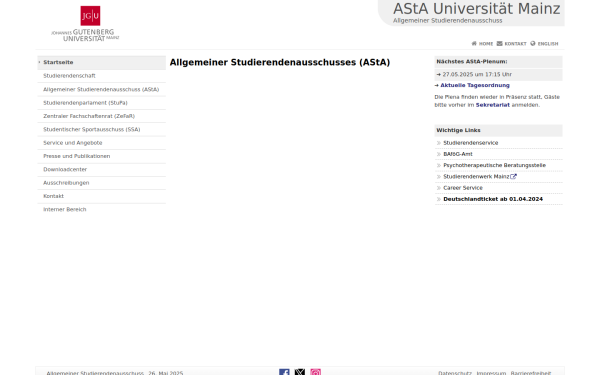Open Ausschreibungen in the sidebar
The image size is (600, 375).
101,183
